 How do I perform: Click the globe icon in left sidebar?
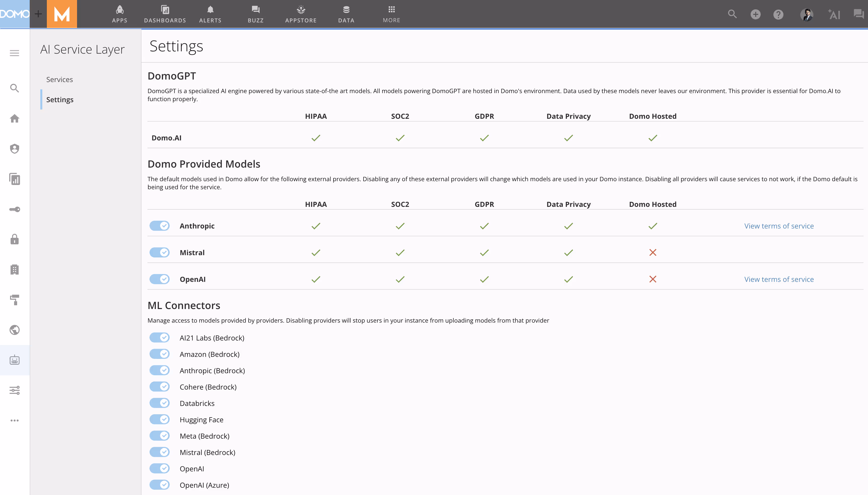coord(14,330)
